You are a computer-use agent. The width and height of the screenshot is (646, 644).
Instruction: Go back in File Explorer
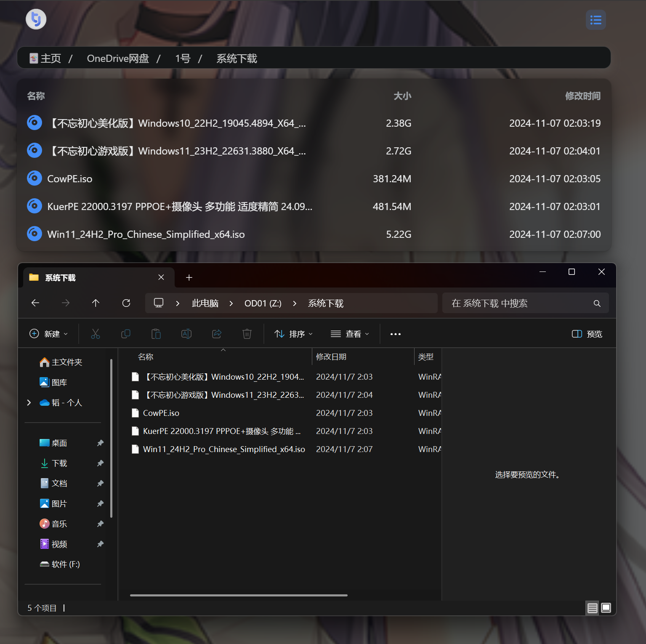coord(35,303)
